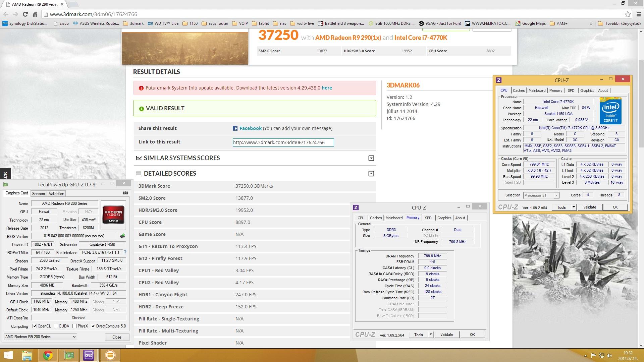Open About tab in the CPU-Z CPU window
644x362 pixels.
pos(603,90)
